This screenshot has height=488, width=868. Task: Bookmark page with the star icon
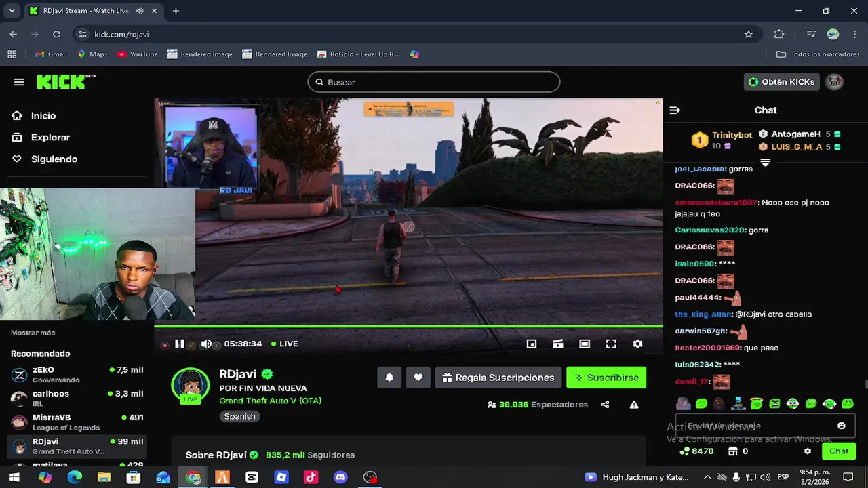pos(749,34)
